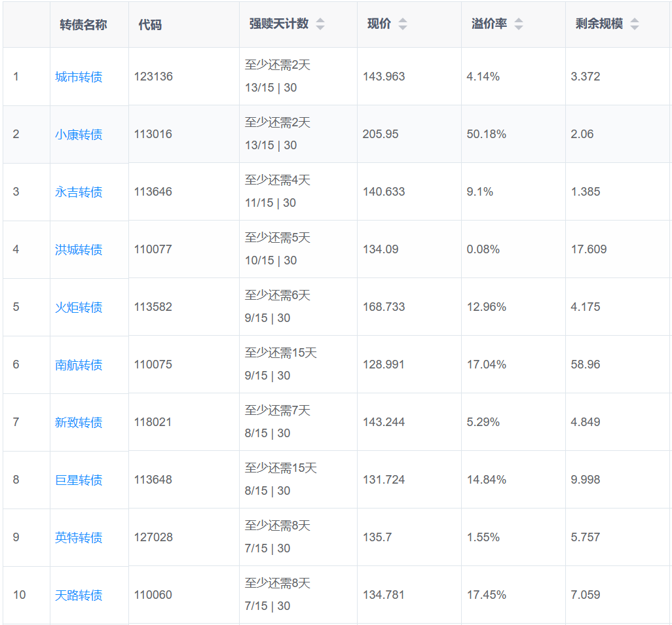Click the 剩余规模 sort arrows icon
This screenshot has width=672, height=625.
[x=634, y=24]
